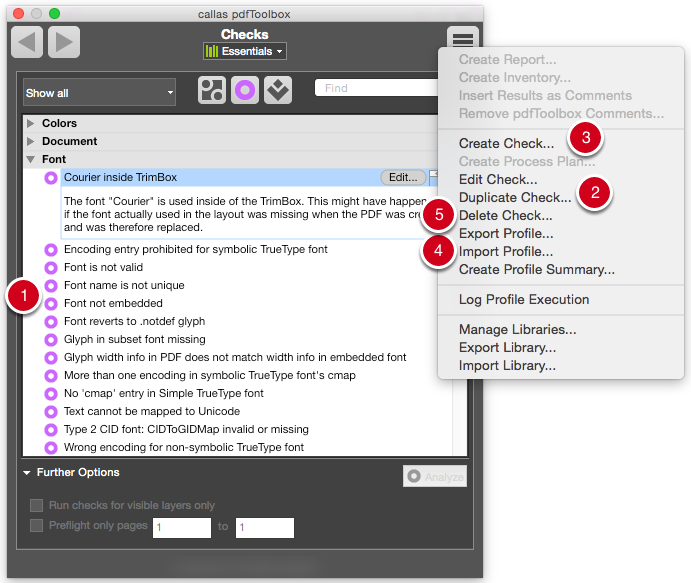Image resolution: width=691 pixels, height=583 pixels.
Task: Select 'No 'cmap' entry in Simple TrueType font'
Action: 163,394
